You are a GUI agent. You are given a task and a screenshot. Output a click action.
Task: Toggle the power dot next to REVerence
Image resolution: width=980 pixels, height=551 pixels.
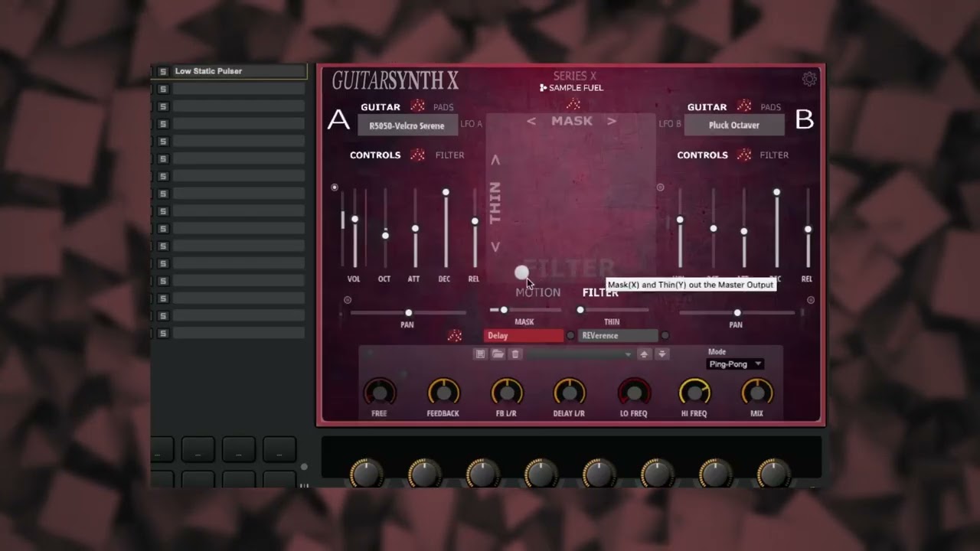coord(665,336)
